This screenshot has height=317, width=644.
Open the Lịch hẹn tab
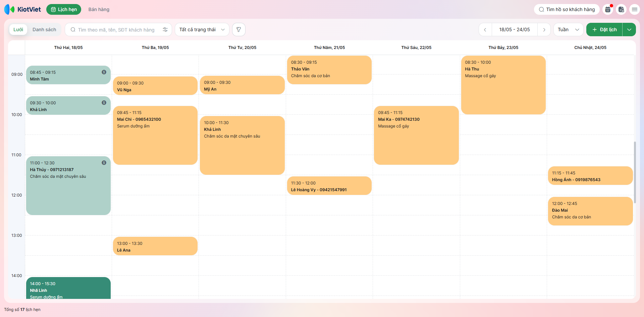[x=64, y=9]
